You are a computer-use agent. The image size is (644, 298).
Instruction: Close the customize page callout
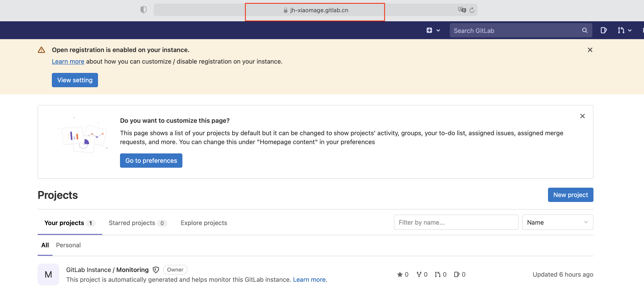(582, 116)
